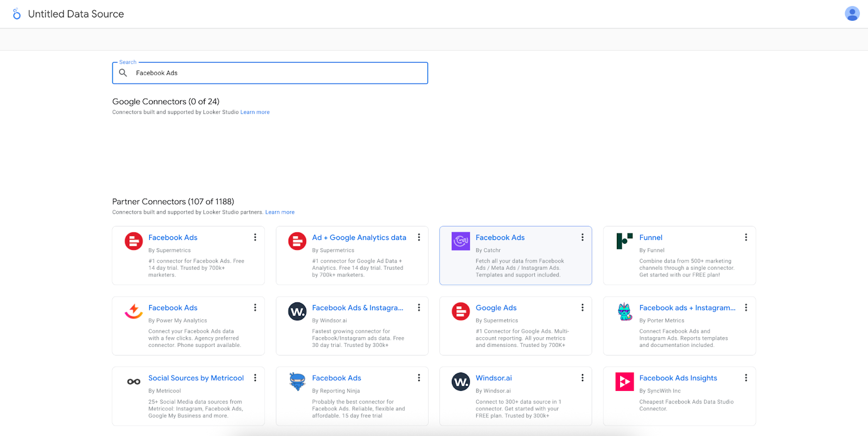Screen dimensions: 868x436
Task: Open more options for Power My Analytics card
Action: pyautogui.click(x=255, y=307)
